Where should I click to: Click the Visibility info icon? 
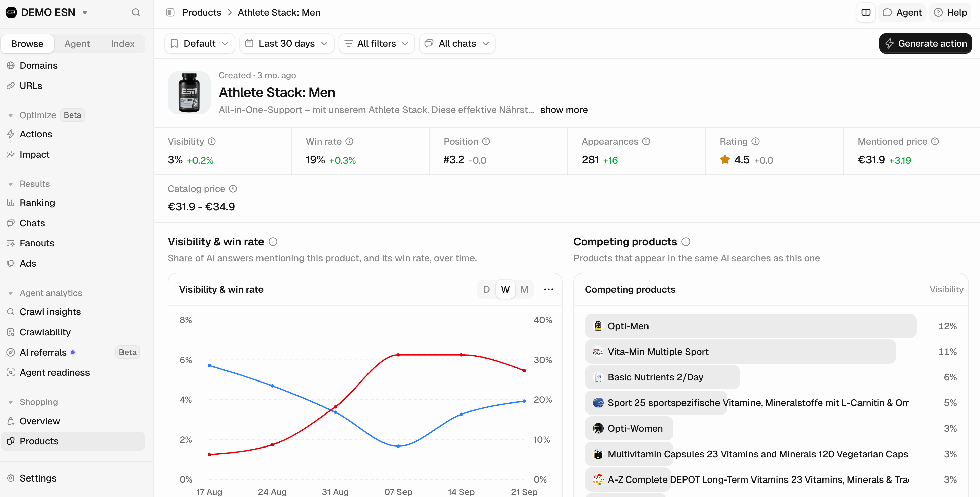coord(212,141)
